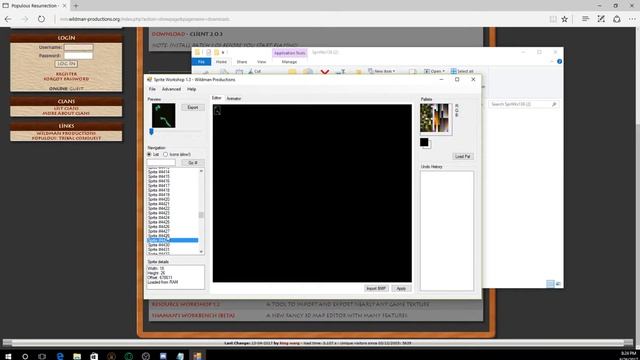Open Cortana search circle on taskbar

25,356
